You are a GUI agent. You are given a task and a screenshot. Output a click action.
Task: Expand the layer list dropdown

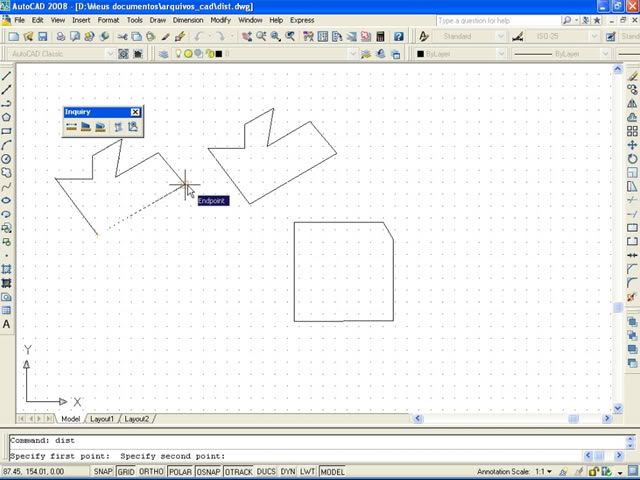(x=353, y=54)
